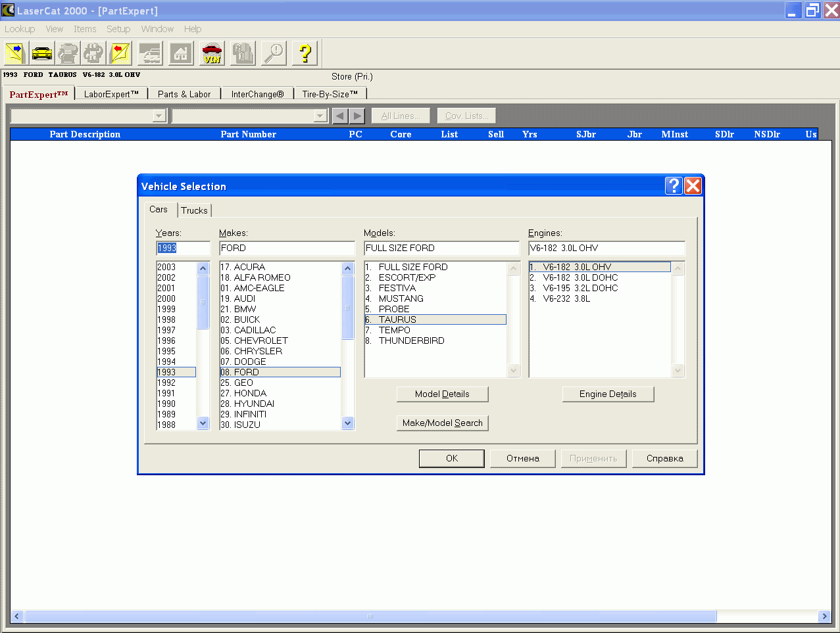Select ESCORT/EXP in the Models list

[435, 277]
